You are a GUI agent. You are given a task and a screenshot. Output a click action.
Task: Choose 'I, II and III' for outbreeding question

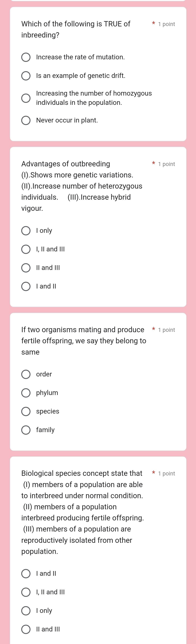pos(26,249)
